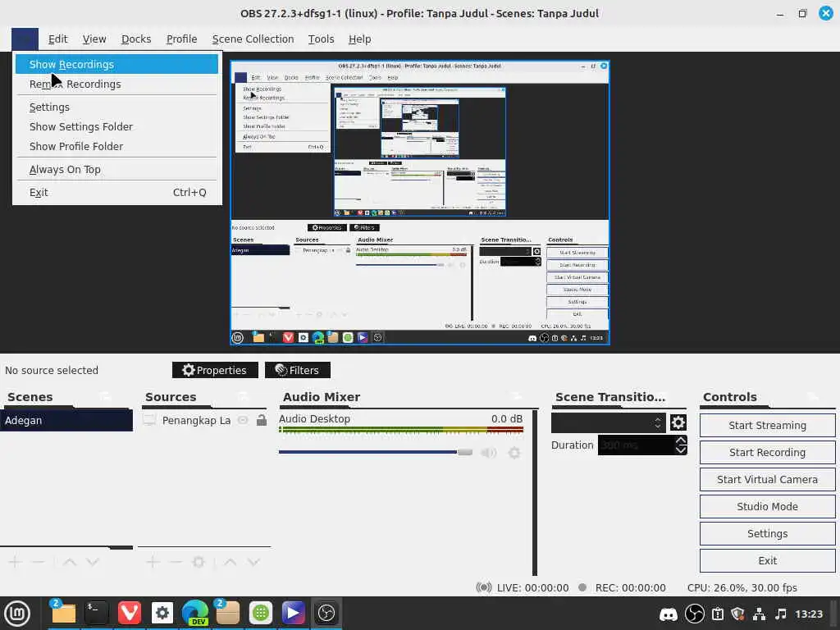
Task: Open the scene transition combo box
Action: (608, 422)
